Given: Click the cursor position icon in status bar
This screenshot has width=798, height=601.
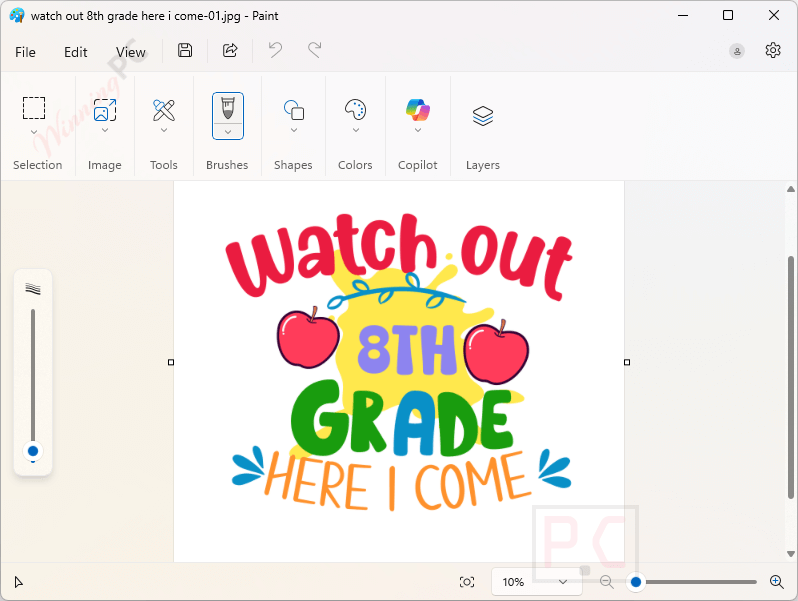Looking at the screenshot, I should (18, 582).
